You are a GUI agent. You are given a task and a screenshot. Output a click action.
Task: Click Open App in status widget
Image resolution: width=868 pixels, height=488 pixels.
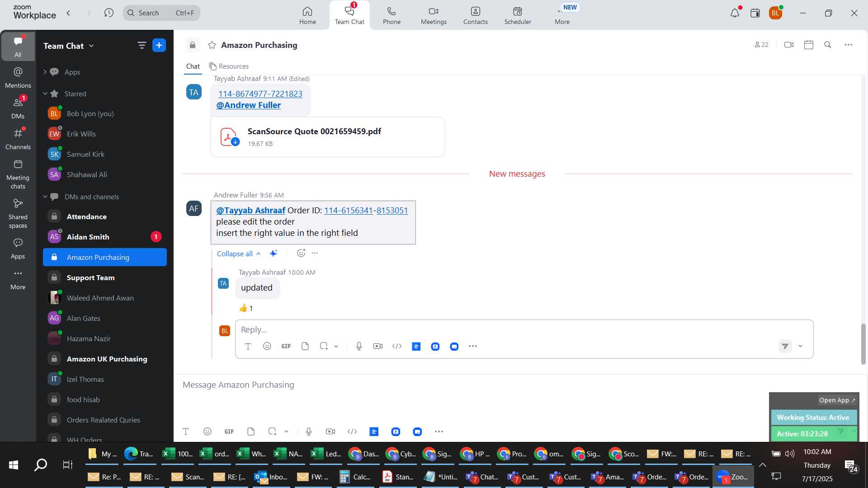(x=837, y=400)
